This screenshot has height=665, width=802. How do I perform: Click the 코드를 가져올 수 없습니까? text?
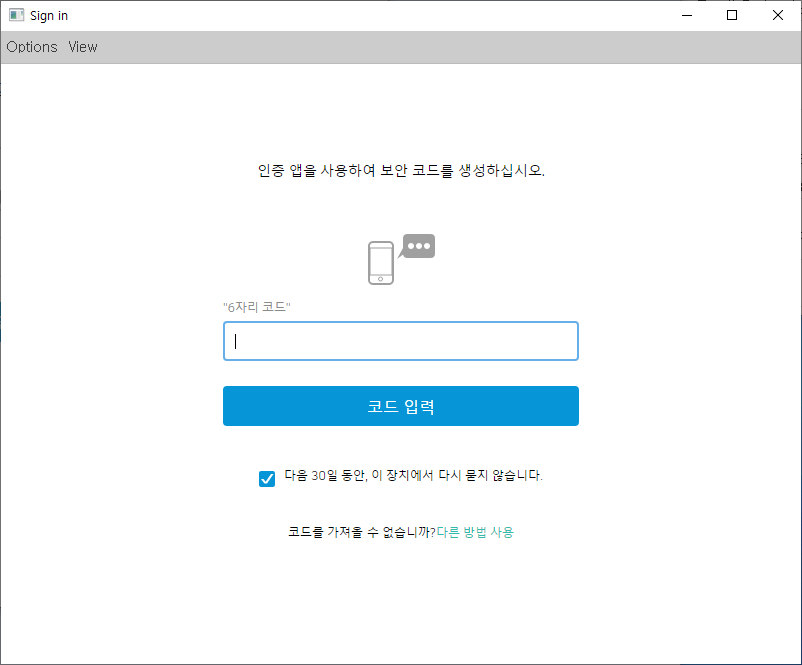click(x=362, y=532)
